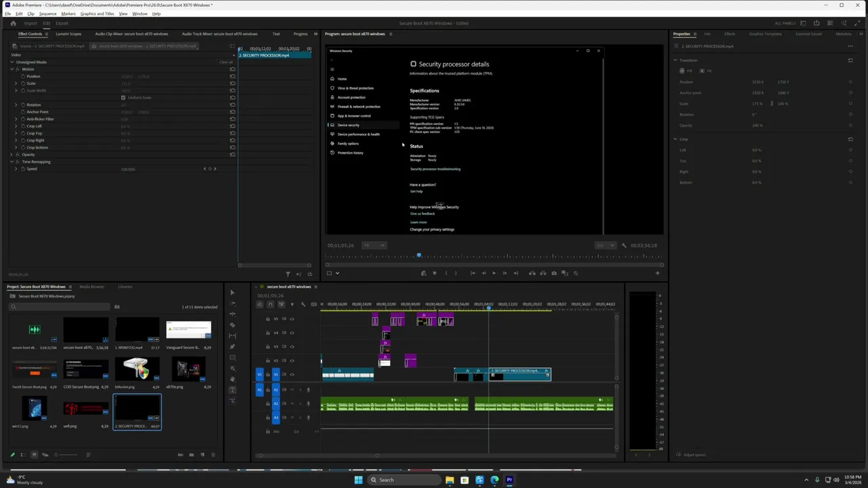This screenshot has height=488, width=868.
Task: Open the Program monitor button editor plus
Action: tap(657, 273)
